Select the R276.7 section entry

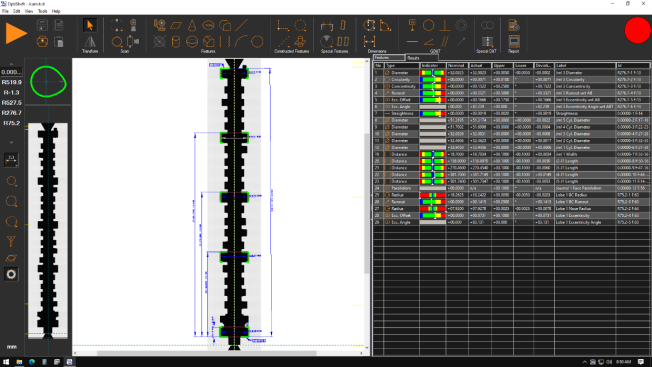(x=12, y=113)
